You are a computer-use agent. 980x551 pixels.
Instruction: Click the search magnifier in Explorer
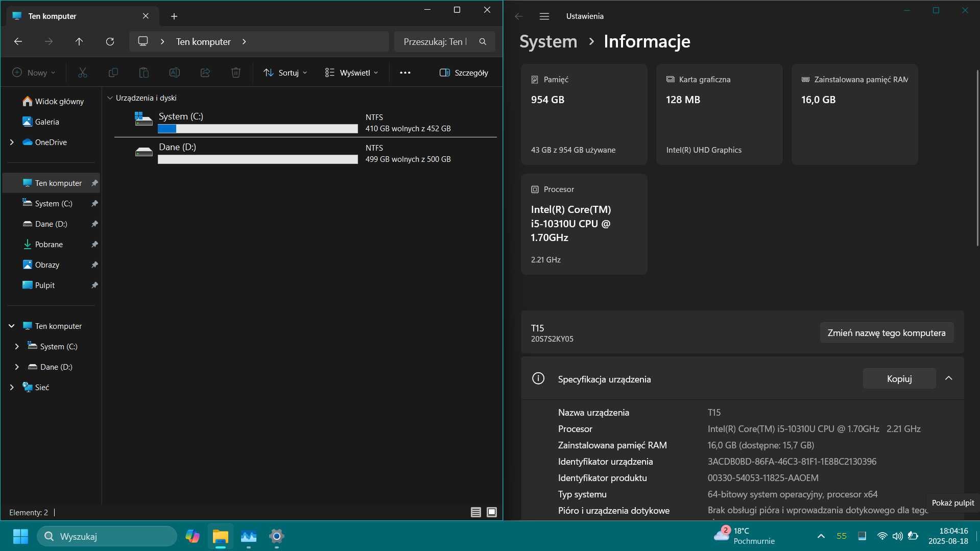483,41
